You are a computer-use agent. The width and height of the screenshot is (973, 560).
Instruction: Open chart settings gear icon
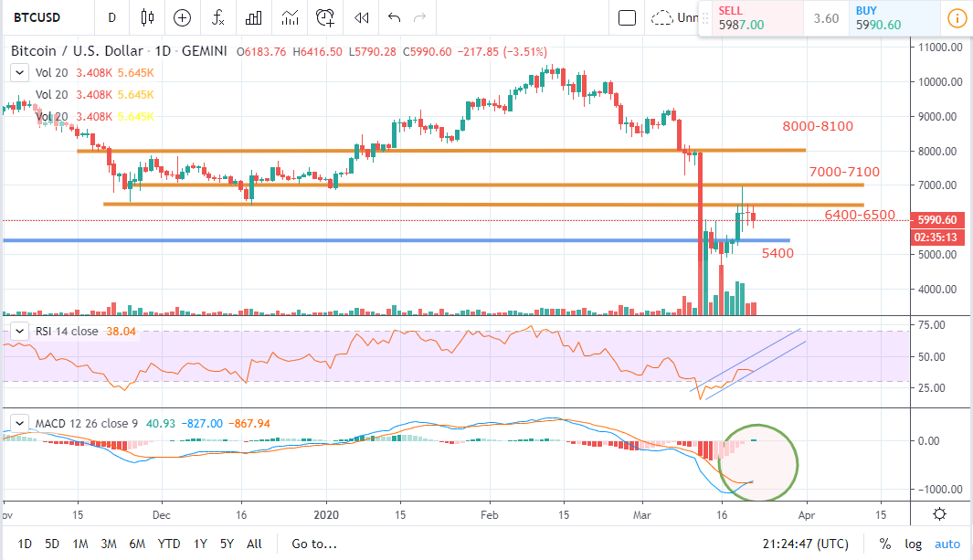(939, 514)
